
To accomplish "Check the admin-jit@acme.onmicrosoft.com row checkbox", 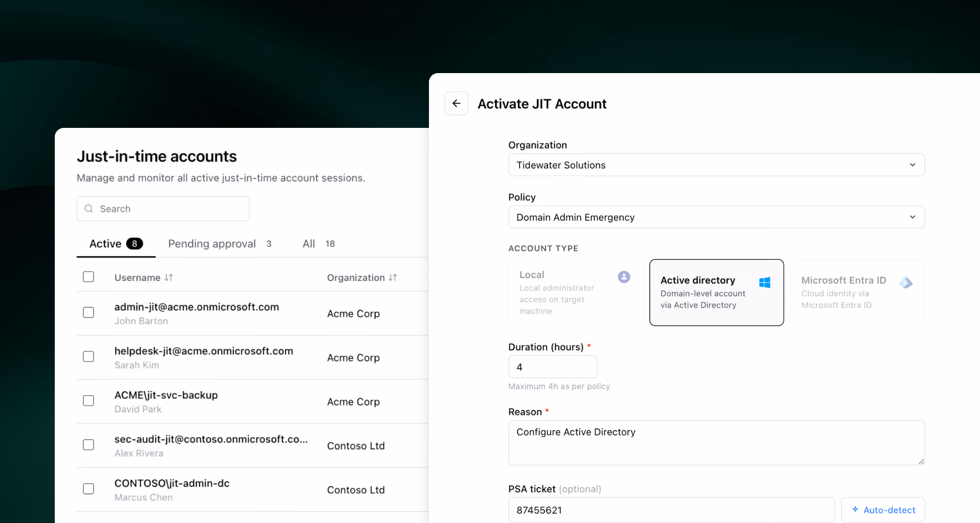I will tap(88, 312).
